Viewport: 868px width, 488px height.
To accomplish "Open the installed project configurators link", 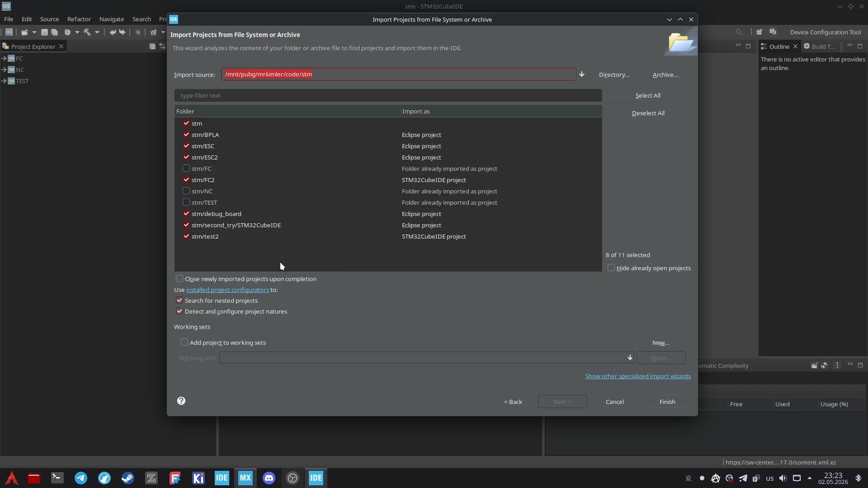I will [227, 290].
